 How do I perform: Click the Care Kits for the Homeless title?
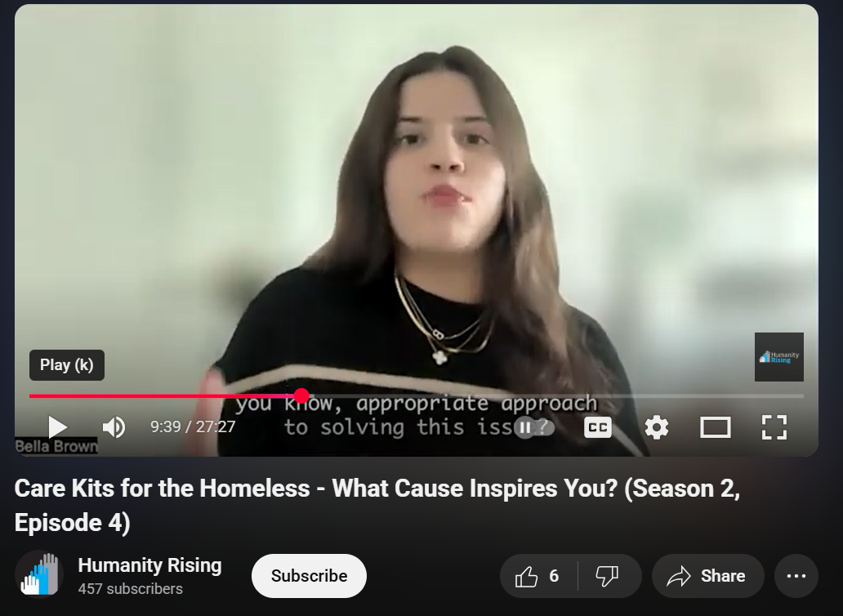pyautogui.click(x=377, y=505)
